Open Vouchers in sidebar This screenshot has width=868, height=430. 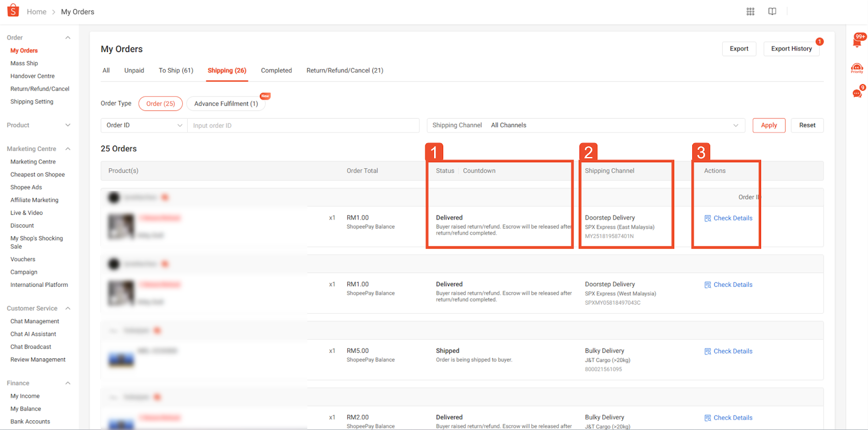(23, 260)
